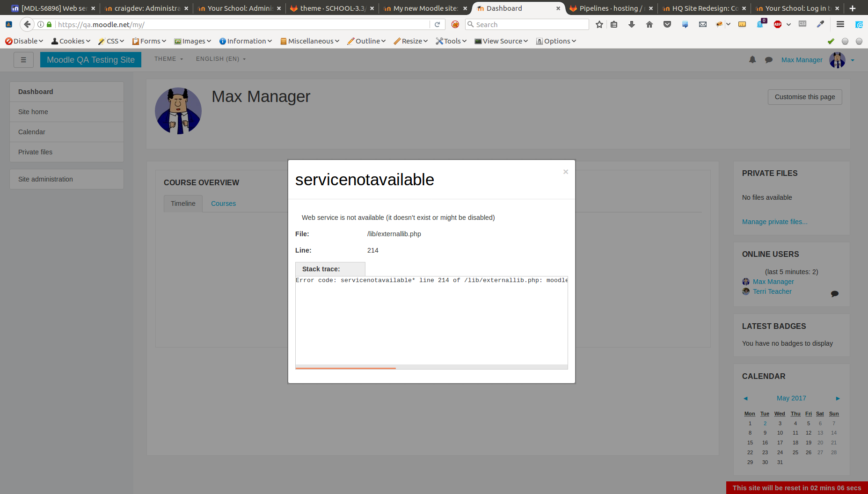This screenshot has height=494, width=868.
Task: Message Terri Teacher via chat icon
Action: pyautogui.click(x=835, y=294)
